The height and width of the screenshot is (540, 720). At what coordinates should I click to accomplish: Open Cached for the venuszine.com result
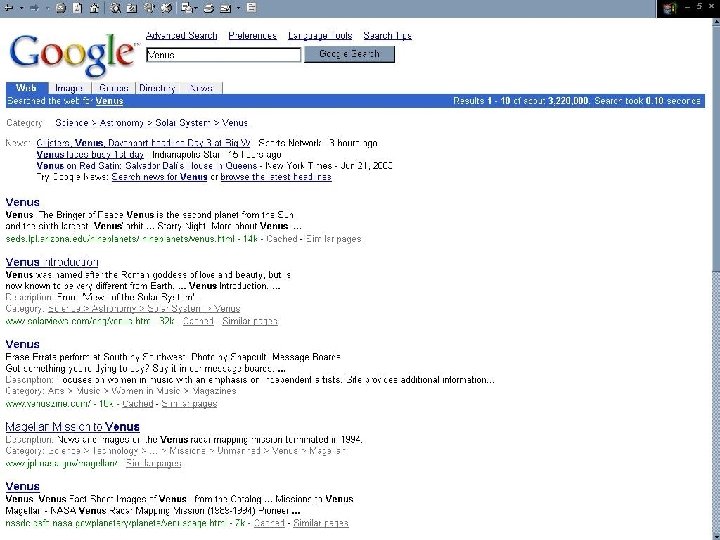pos(137,404)
